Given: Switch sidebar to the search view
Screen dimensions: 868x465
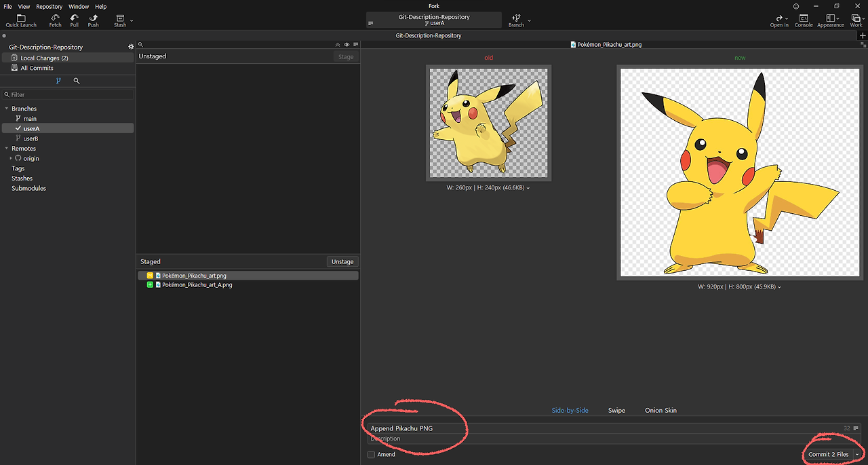Looking at the screenshot, I should point(77,81).
